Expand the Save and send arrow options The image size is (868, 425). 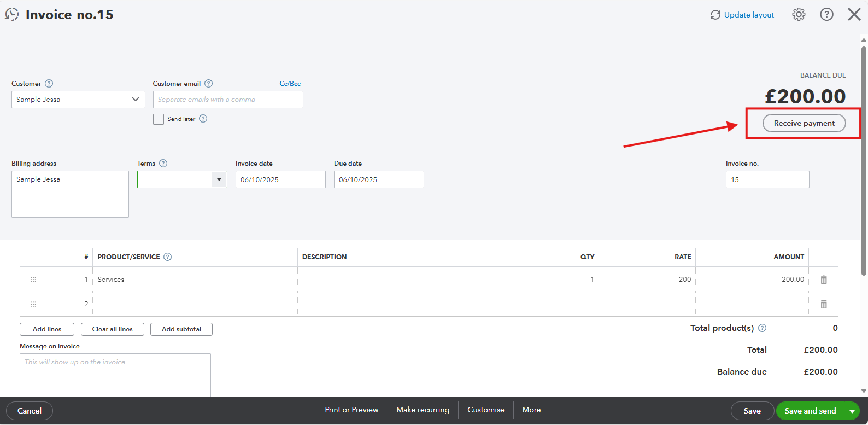[852, 411]
